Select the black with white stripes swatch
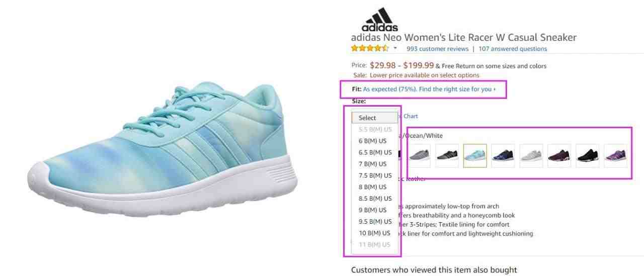 pyautogui.click(x=447, y=156)
